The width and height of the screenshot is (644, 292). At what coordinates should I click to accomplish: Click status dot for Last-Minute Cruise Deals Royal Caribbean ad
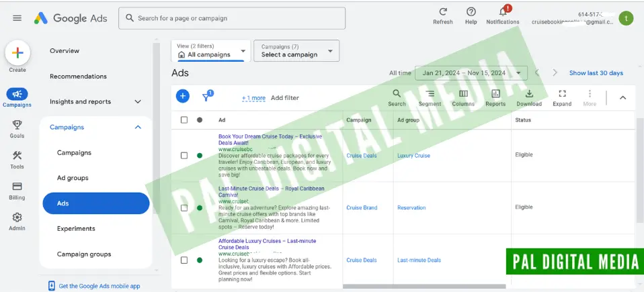point(200,208)
